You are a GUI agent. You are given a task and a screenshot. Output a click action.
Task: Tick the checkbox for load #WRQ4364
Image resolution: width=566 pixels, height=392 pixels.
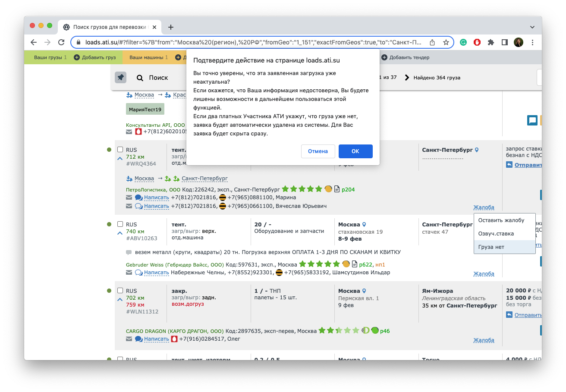pos(120,150)
